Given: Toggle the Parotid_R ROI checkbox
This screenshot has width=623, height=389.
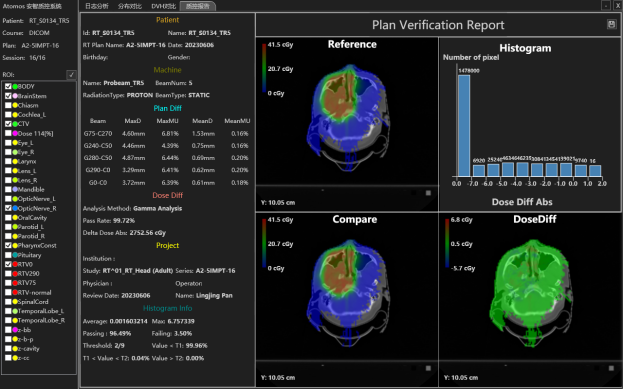Looking at the screenshot, I should tap(8, 236).
